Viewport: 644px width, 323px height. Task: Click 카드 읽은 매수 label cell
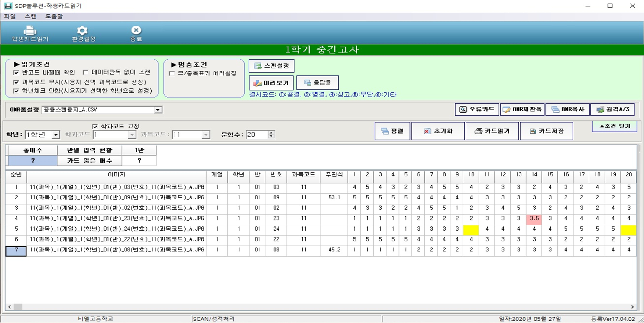tap(90, 161)
